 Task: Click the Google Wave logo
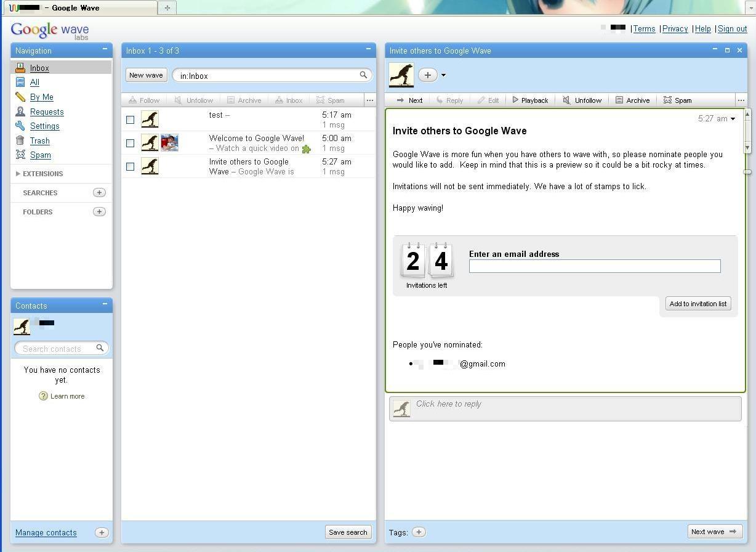tap(50, 30)
